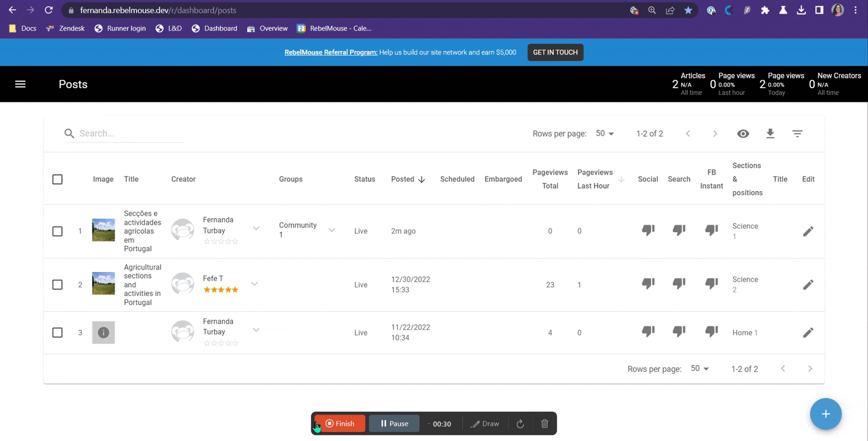Viewport: 868px width, 441px height.
Task: Click the GET IN TOUCH button
Action: point(555,53)
